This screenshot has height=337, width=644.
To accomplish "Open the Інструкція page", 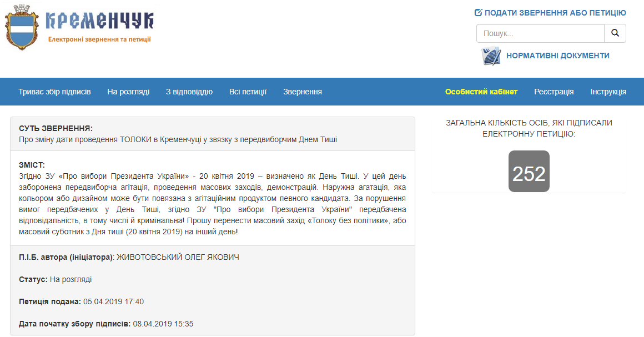I will click(x=608, y=92).
